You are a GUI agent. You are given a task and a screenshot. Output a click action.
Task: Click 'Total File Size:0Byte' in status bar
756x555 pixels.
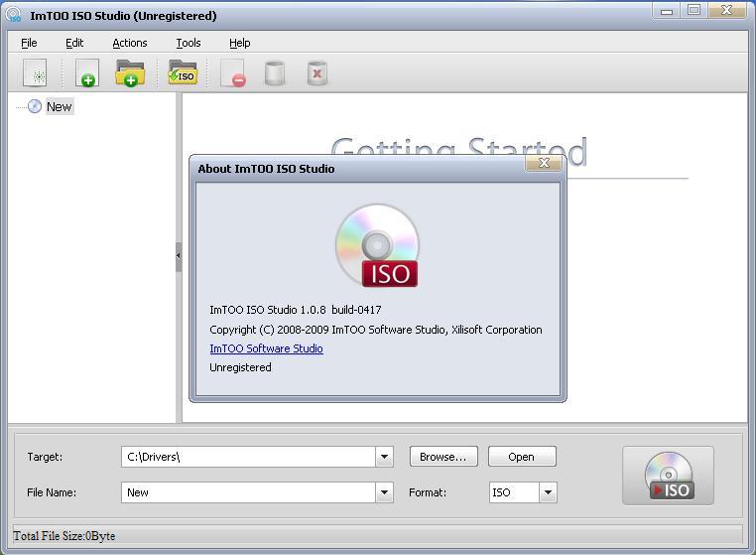[64, 536]
